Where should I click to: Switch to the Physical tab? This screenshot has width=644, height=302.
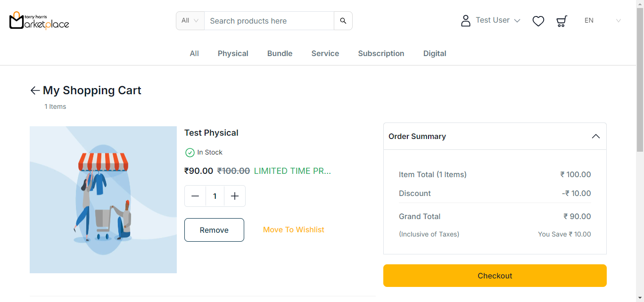(x=233, y=54)
